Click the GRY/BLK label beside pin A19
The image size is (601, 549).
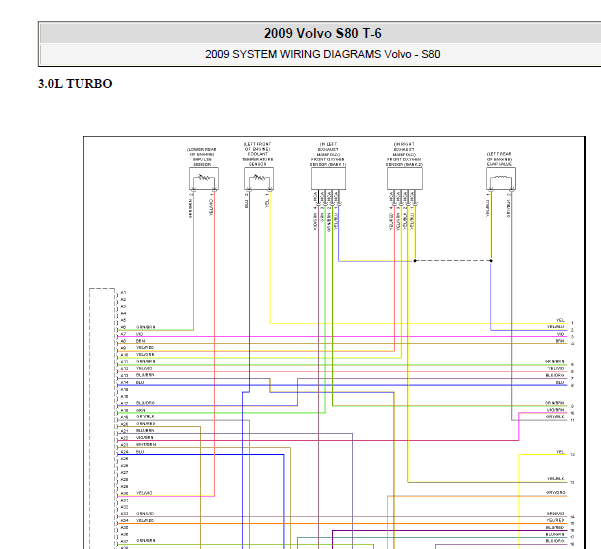[x=145, y=416]
